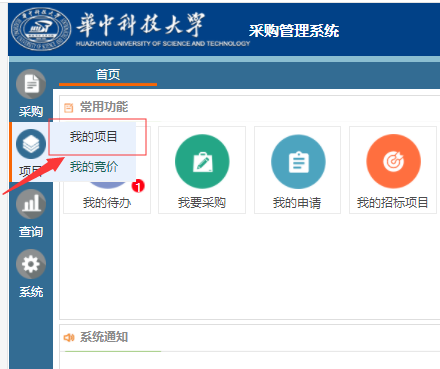Select the 项目 layers icon in sidebar
Viewport: 440px width, 369px height.
pyautogui.click(x=31, y=144)
